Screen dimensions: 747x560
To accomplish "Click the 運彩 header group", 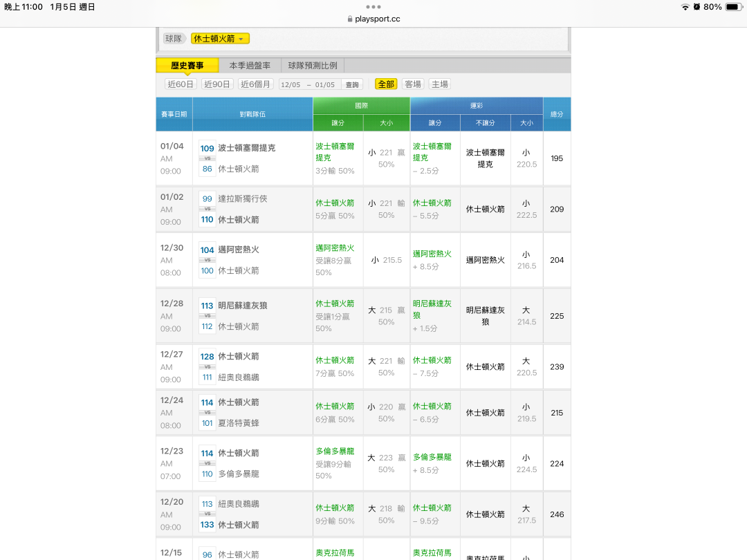I will click(x=477, y=106).
